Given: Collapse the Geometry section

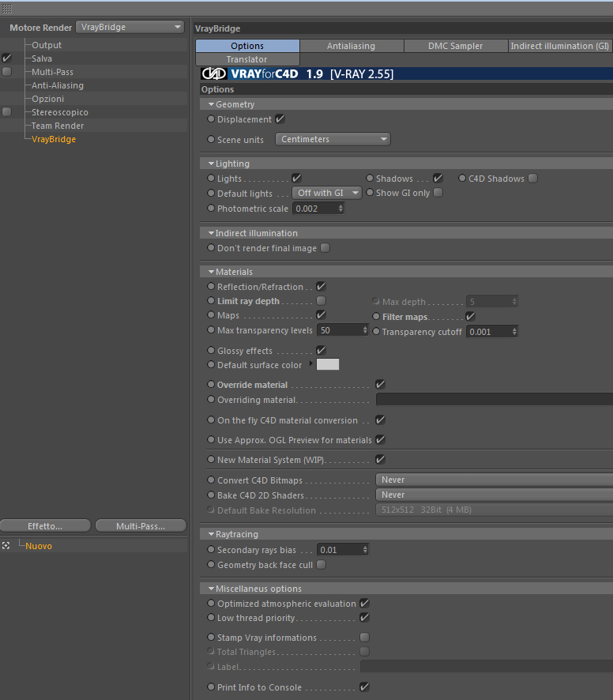Looking at the screenshot, I should point(211,104).
